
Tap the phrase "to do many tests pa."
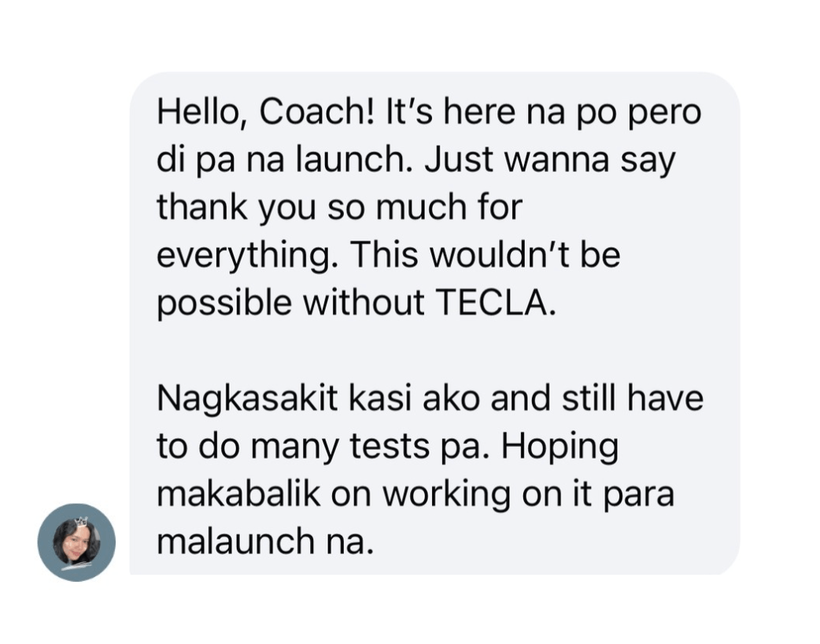point(321,446)
